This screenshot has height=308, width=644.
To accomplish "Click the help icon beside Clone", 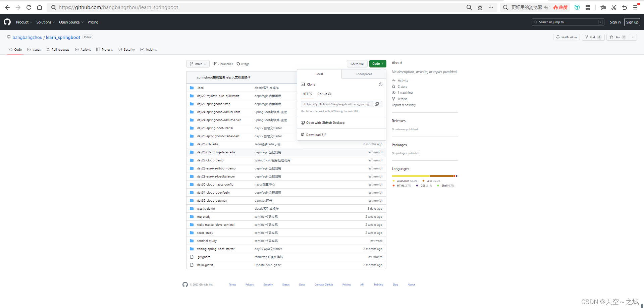I will point(381,85).
